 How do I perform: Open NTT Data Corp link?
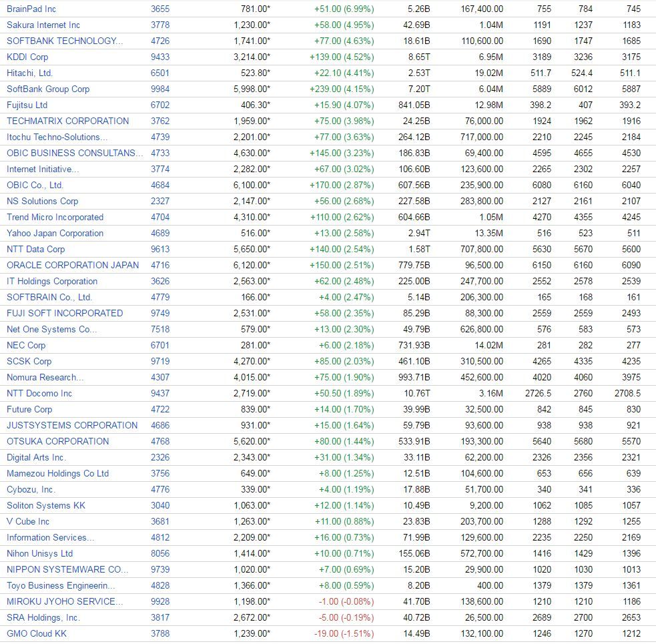point(35,250)
